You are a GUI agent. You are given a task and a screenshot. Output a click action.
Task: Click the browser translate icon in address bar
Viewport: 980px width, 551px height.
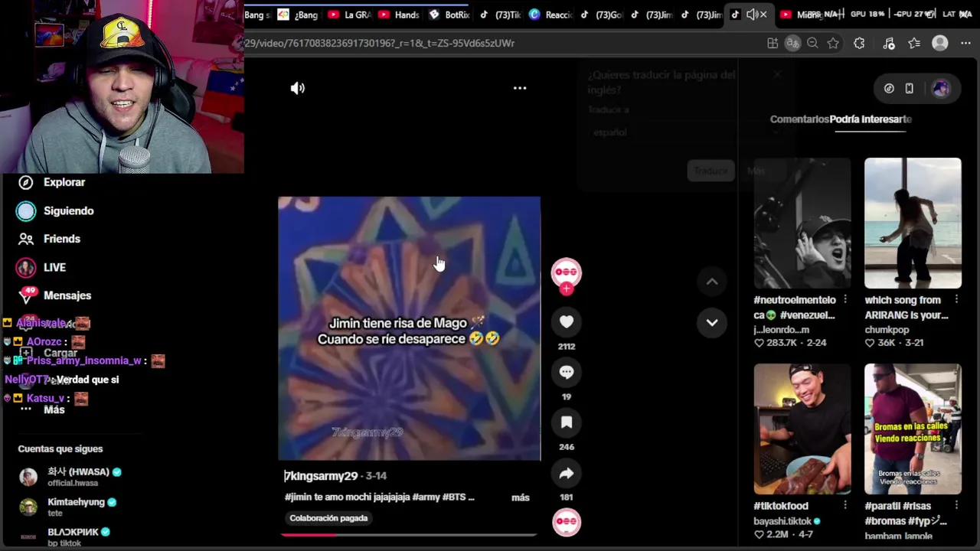click(x=792, y=44)
